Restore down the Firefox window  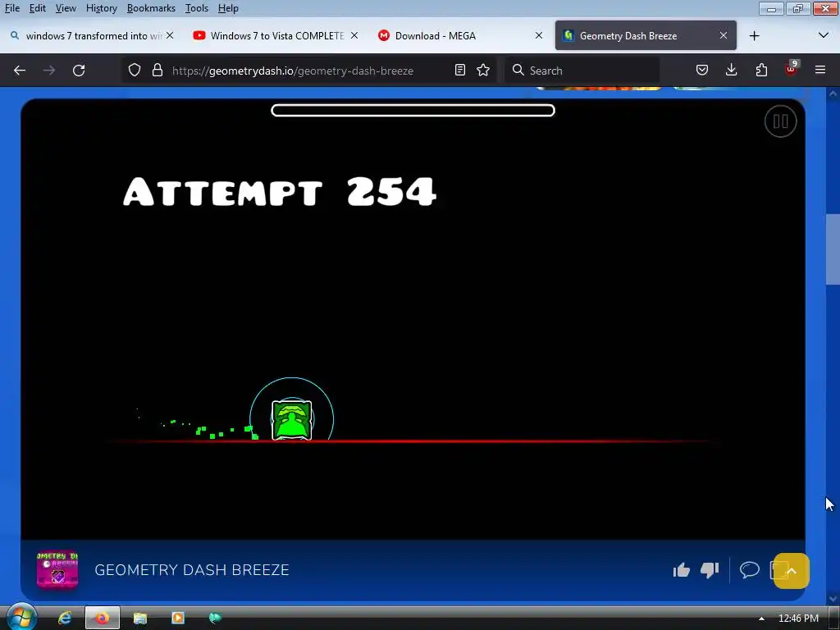(798, 8)
